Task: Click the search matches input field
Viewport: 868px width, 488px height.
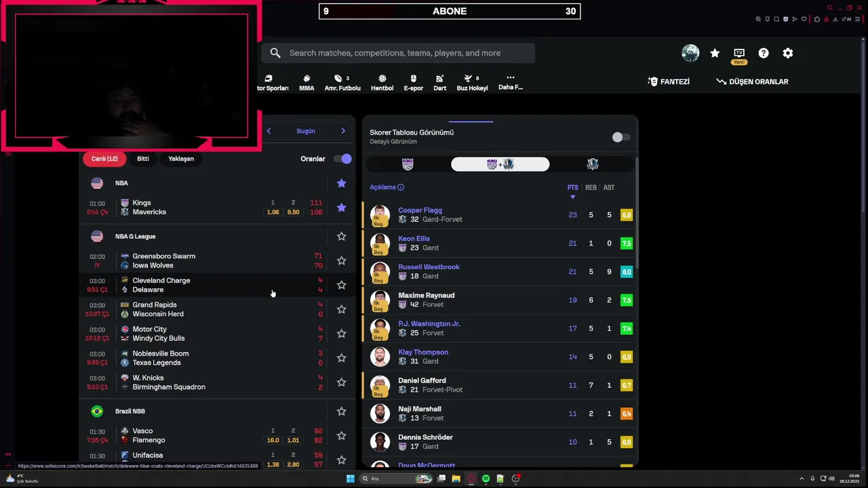Action: pyautogui.click(x=398, y=53)
